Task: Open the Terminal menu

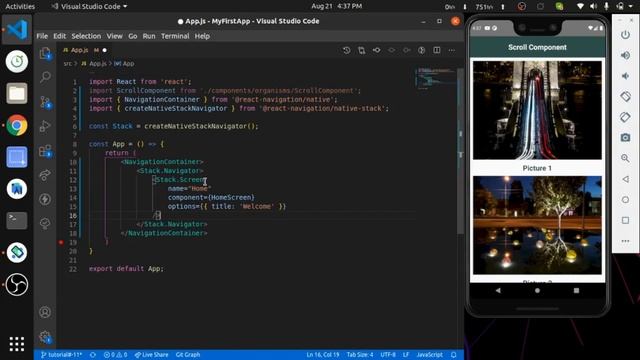Action: 175,36
